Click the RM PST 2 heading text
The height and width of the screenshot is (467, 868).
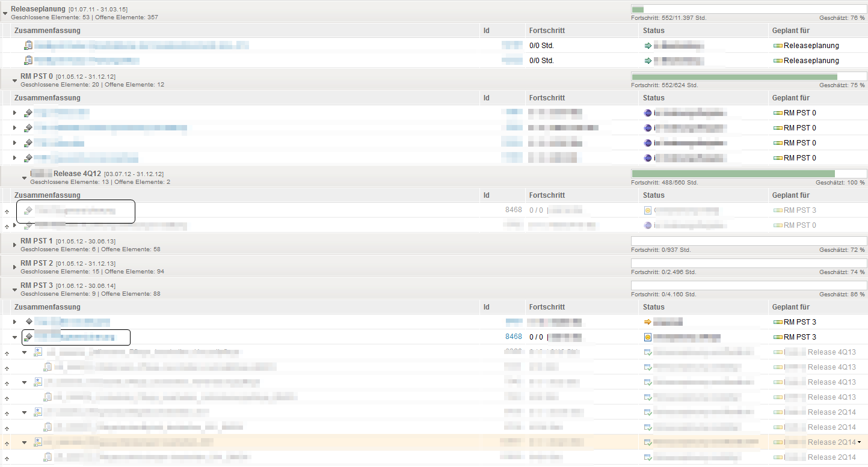pos(37,263)
